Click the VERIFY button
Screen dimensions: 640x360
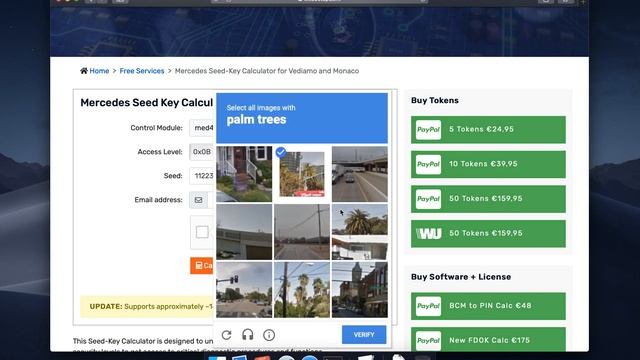pos(364,335)
